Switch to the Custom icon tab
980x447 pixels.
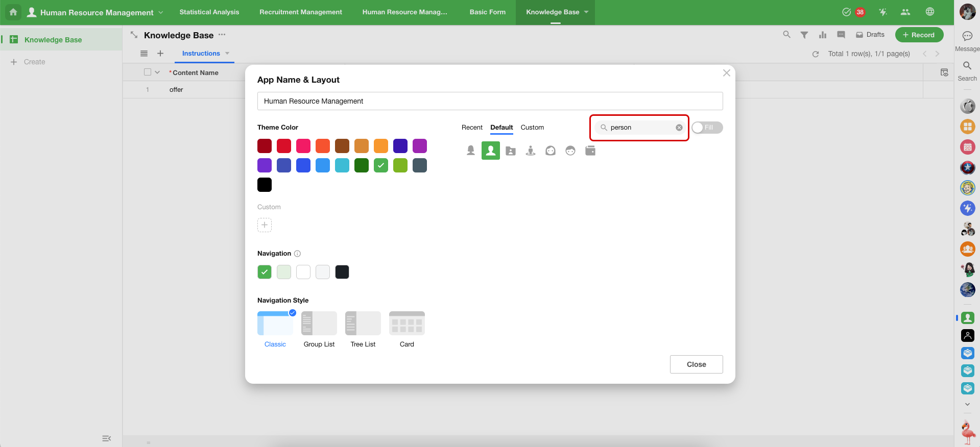point(532,128)
